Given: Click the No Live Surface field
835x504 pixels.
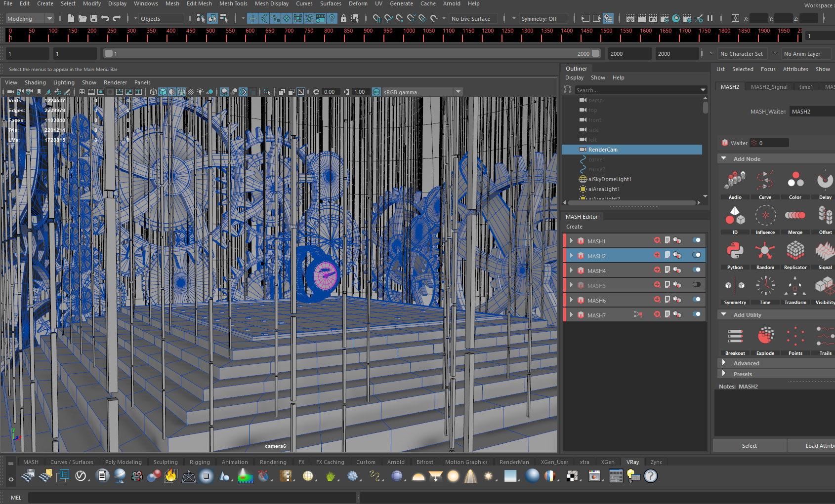Looking at the screenshot, I should click(x=473, y=19).
